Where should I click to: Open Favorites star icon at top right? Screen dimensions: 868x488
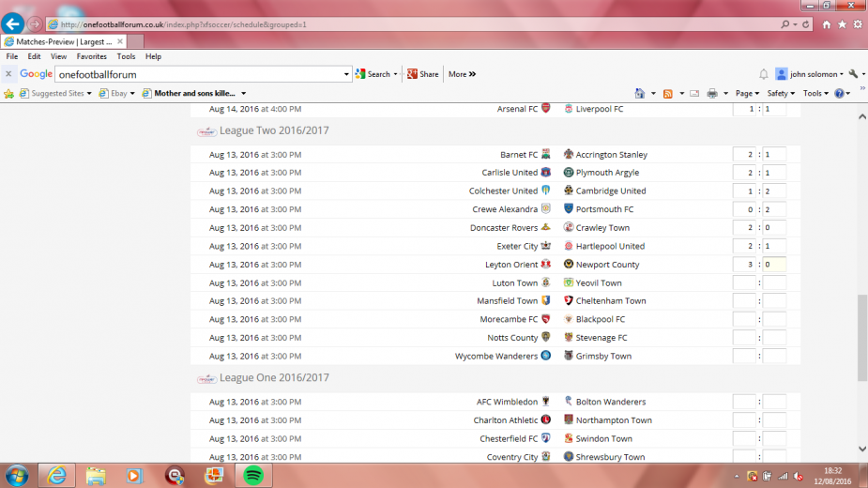842,24
